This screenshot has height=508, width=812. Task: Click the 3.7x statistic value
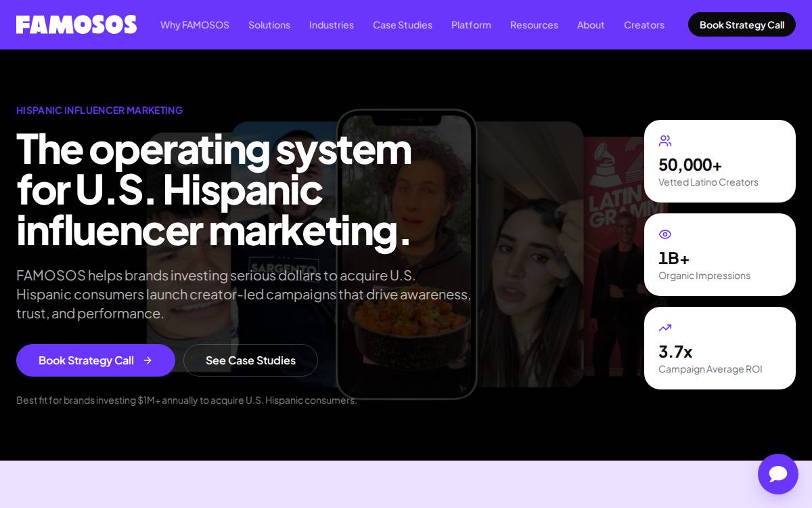click(x=675, y=352)
